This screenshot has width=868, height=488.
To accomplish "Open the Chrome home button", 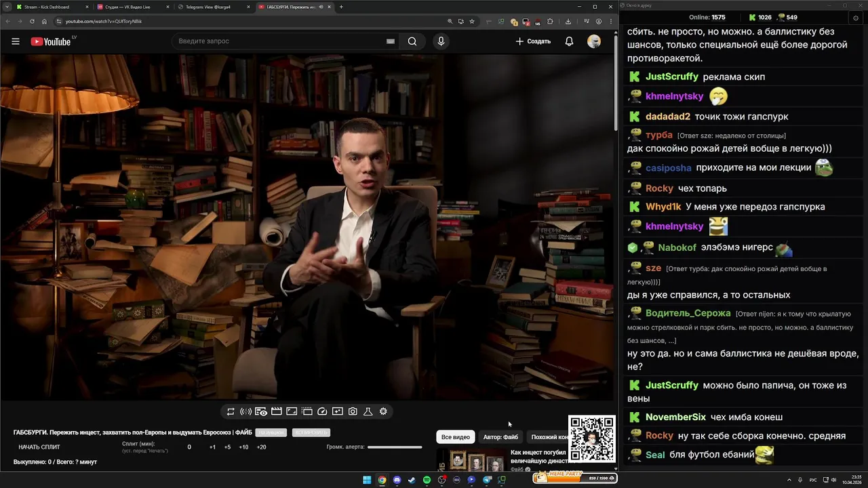I will 44,21.
